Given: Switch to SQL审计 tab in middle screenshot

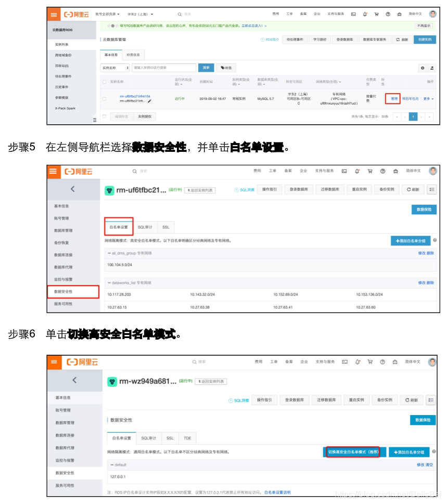Looking at the screenshot, I should (x=145, y=227).
